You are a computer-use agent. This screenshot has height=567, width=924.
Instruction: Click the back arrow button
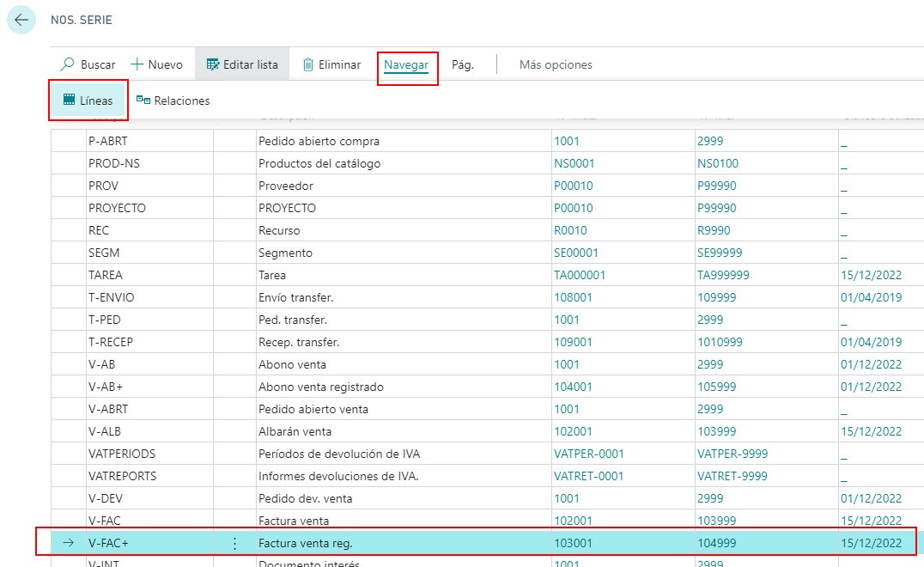(21, 20)
